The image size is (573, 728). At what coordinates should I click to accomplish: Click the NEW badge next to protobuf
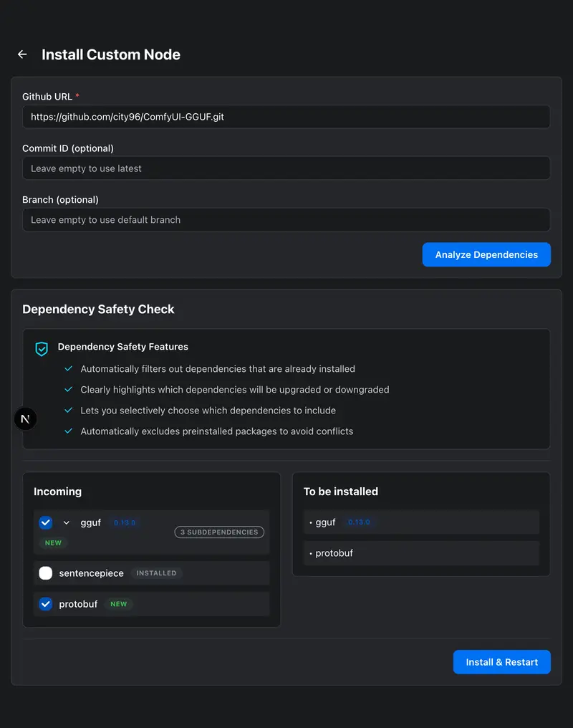(x=119, y=604)
